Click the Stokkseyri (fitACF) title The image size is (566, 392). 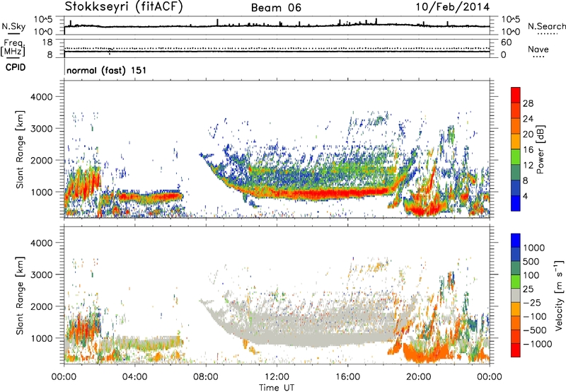[x=124, y=7]
